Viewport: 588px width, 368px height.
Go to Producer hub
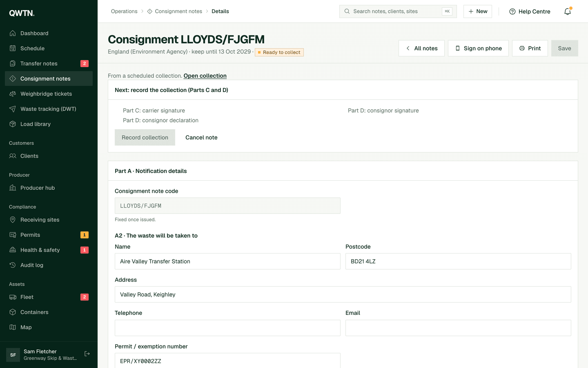pos(49,188)
